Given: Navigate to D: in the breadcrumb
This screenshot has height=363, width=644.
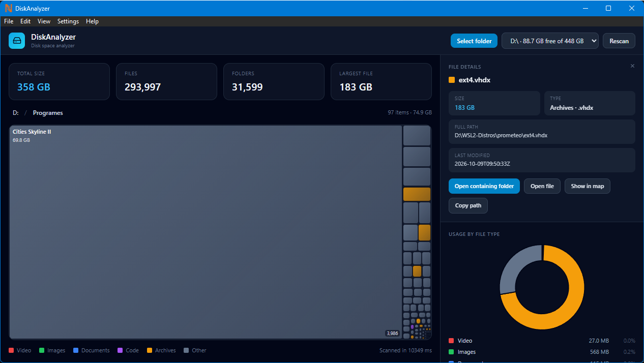Looking at the screenshot, I should [x=16, y=113].
